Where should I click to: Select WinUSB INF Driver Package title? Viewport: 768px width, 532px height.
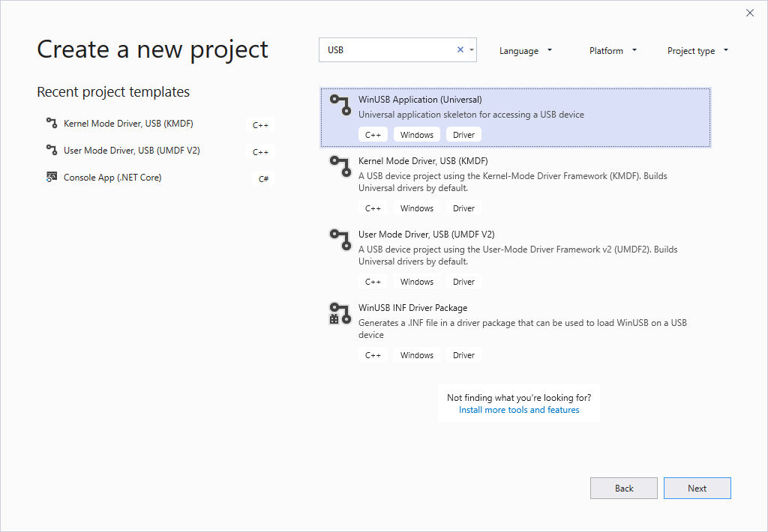412,307
